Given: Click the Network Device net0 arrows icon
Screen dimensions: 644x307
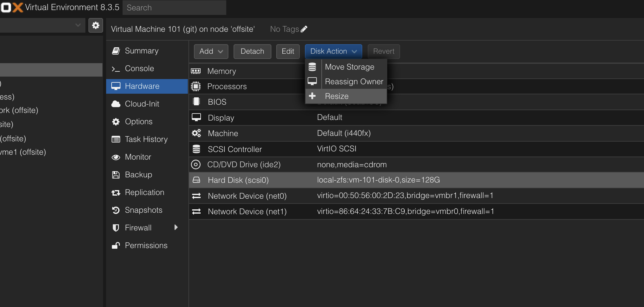Looking at the screenshot, I should click(196, 196).
